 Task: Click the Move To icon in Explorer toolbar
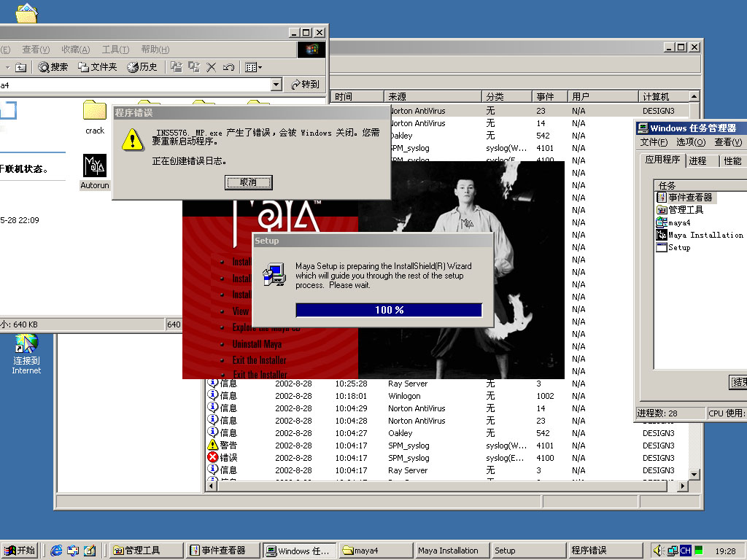[177, 67]
